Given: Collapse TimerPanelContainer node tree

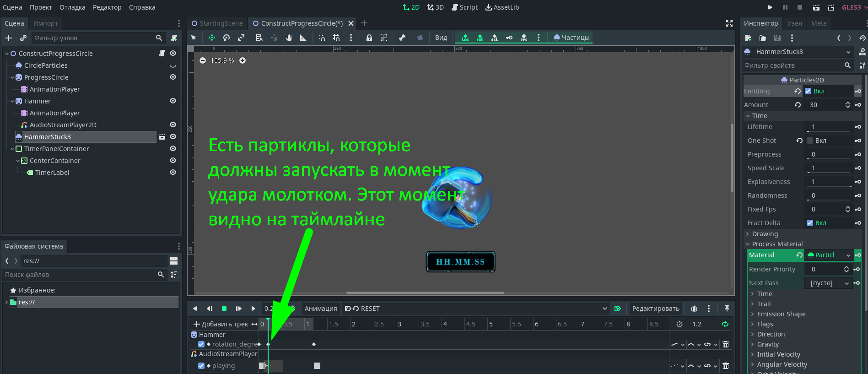Looking at the screenshot, I should coord(12,149).
